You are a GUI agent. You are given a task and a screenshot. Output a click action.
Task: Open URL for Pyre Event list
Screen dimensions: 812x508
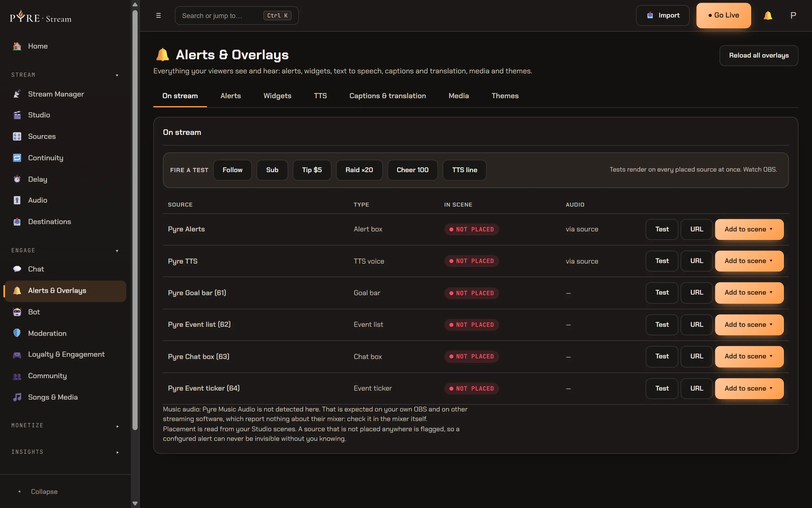[x=697, y=325]
